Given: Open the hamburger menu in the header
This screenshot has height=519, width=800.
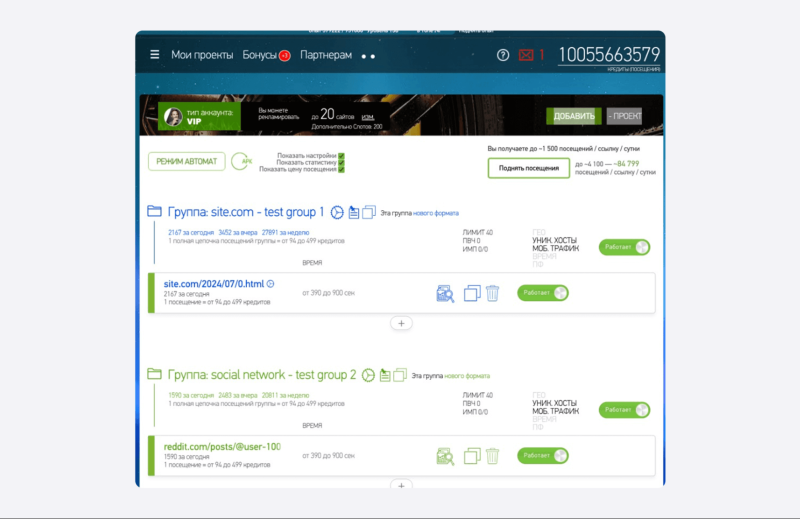Looking at the screenshot, I should point(155,55).
